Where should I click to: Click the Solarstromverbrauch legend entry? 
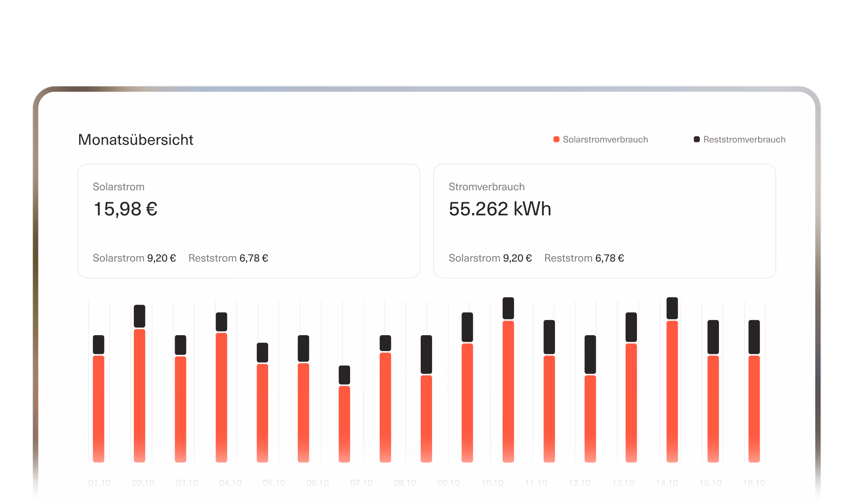pos(600,139)
